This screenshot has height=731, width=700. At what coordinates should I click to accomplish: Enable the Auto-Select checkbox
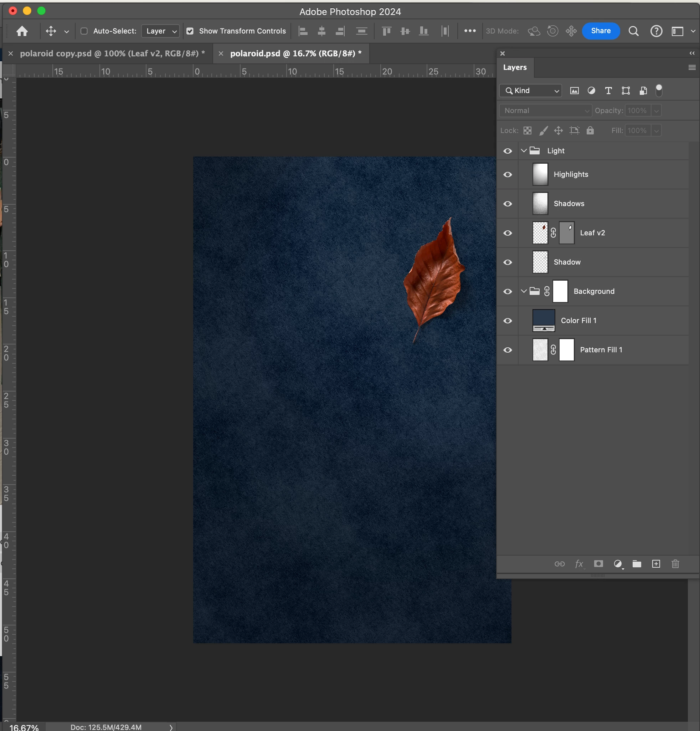click(x=84, y=31)
